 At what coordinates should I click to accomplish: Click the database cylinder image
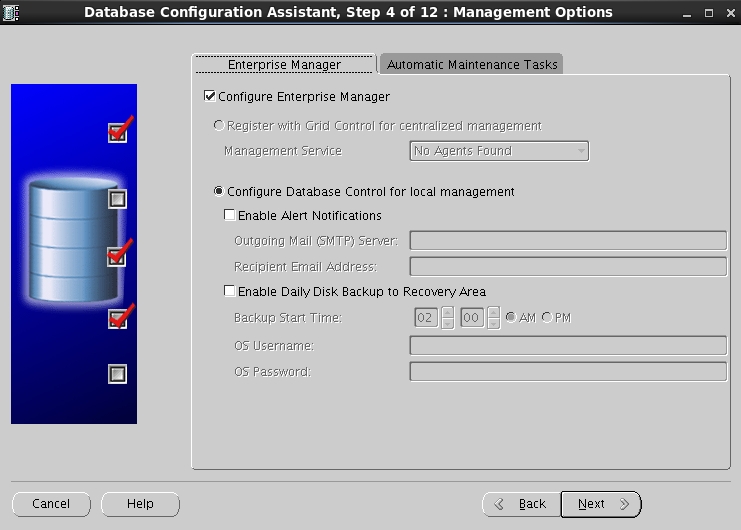tap(73, 239)
